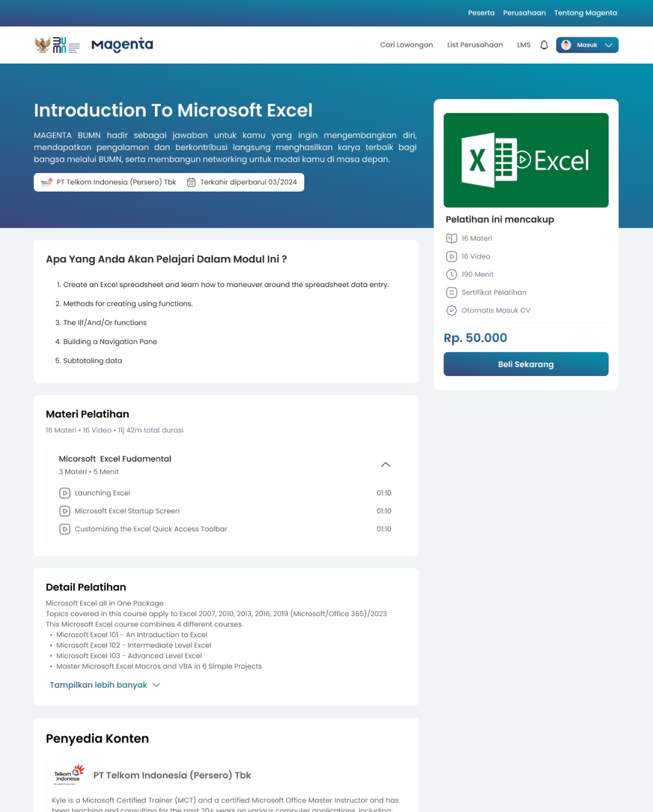This screenshot has height=812, width=653.
Task: Click the 'Materi Pelatihan' heading
Action: click(x=88, y=414)
